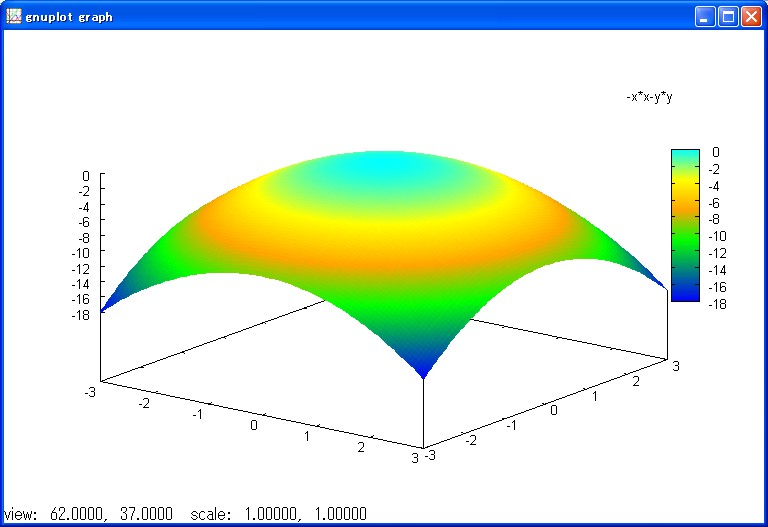Image resolution: width=768 pixels, height=527 pixels.
Task: Maximize the gnuplot graph window
Action: (728, 17)
